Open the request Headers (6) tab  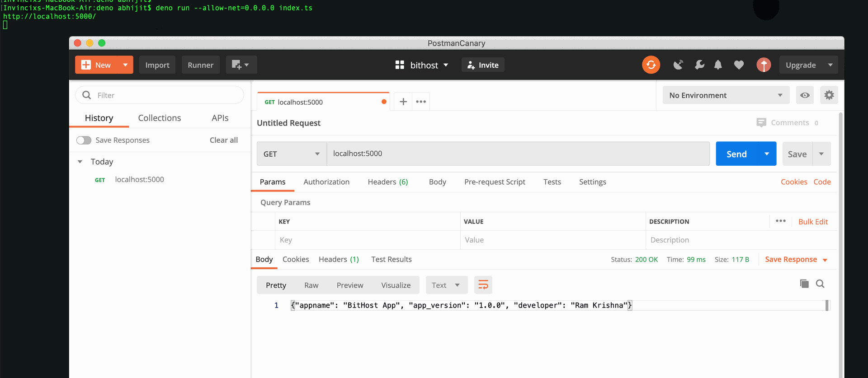coord(388,182)
